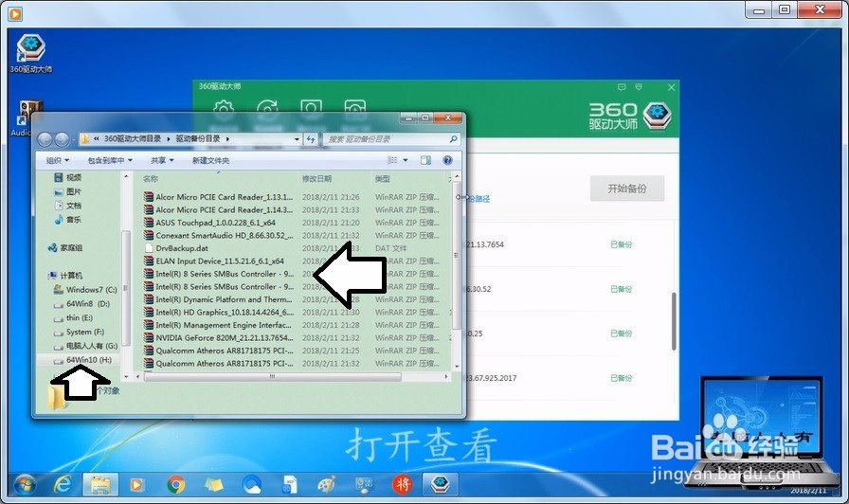Open the view options dropdown arrow
The image size is (849, 504).
tap(405, 160)
